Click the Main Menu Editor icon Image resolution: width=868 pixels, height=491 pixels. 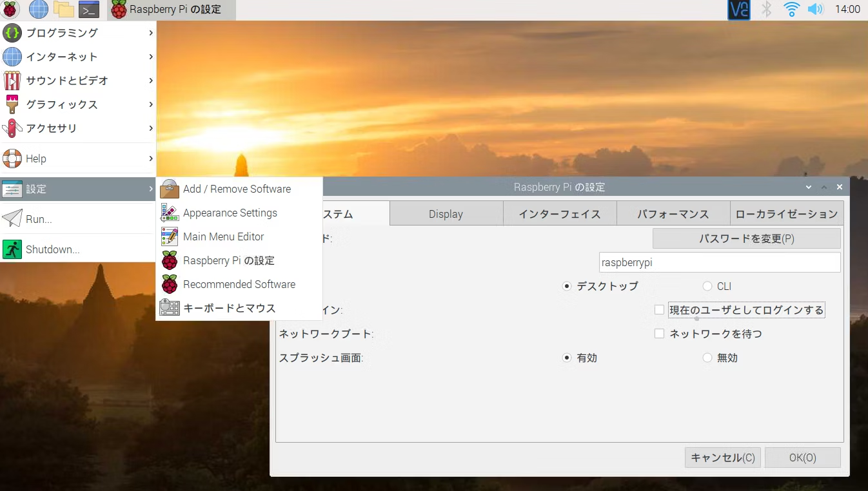click(170, 236)
